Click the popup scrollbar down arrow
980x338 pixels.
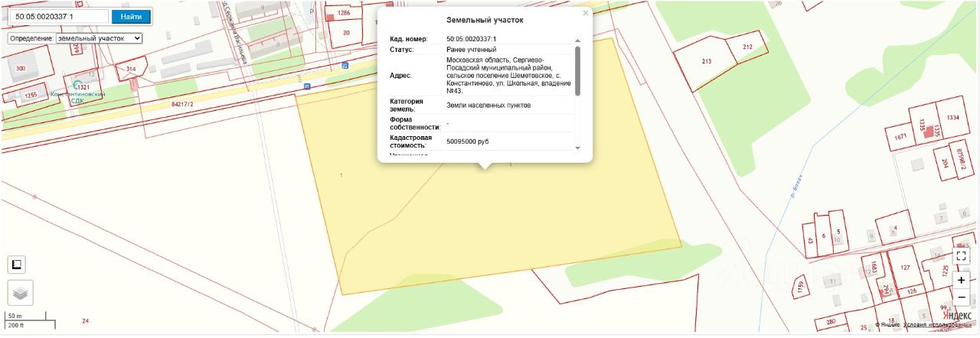tap(577, 147)
